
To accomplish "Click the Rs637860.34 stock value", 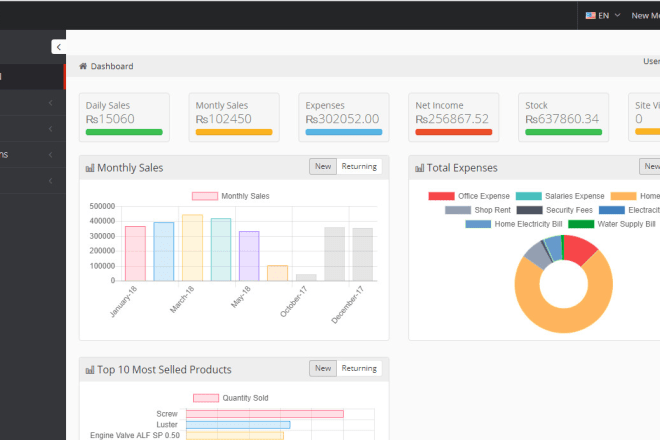I will tap(562, 119).
